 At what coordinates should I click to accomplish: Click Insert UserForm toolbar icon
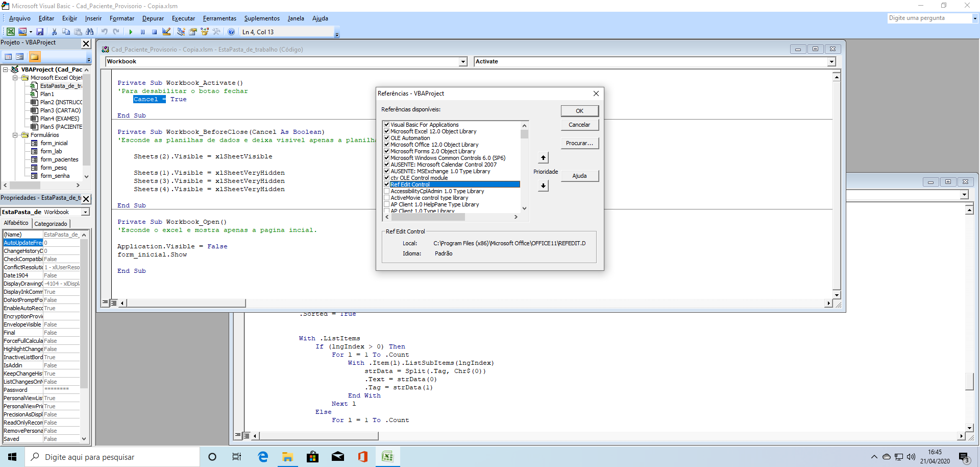22,32
